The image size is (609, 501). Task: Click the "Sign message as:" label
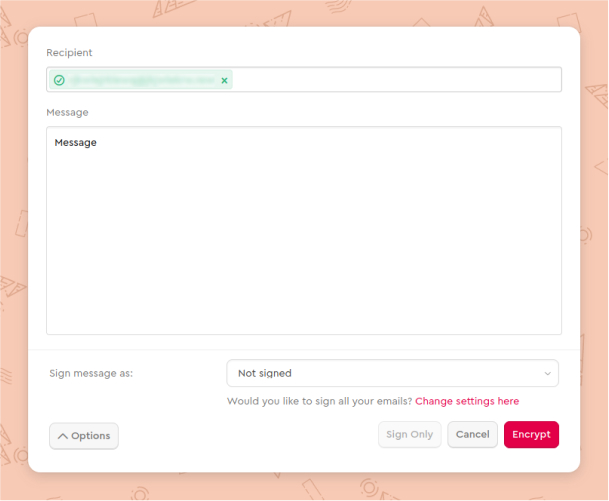91,373
